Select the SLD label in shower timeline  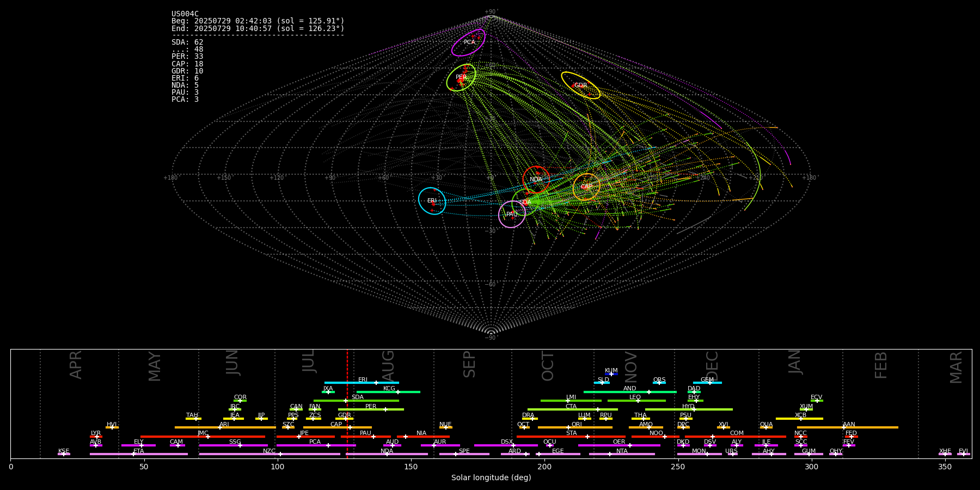click(603, 380)
